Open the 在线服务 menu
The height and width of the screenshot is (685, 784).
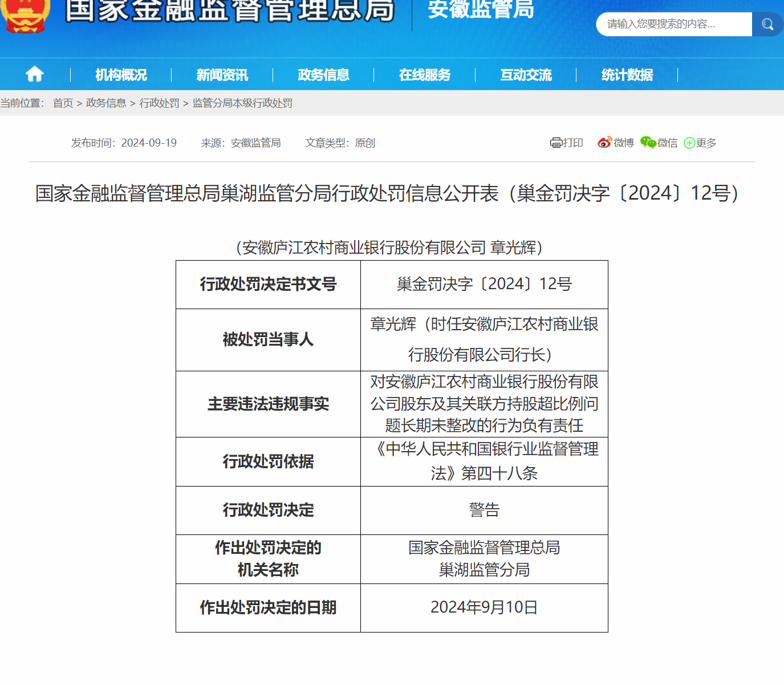pyautogui.click(x=425, y=75)
